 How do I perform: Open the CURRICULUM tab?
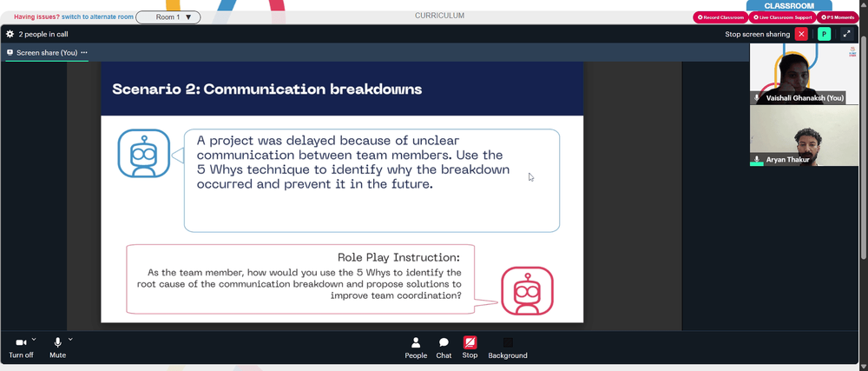(439, 16)
